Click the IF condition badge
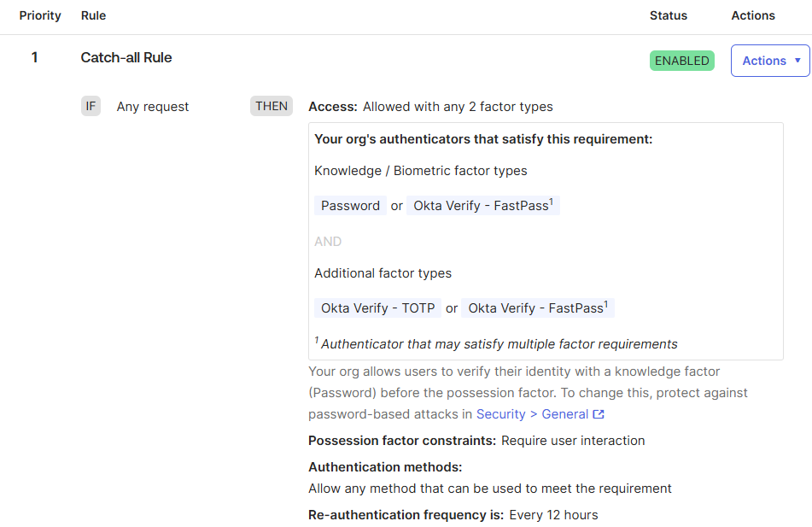 [91, 106]
